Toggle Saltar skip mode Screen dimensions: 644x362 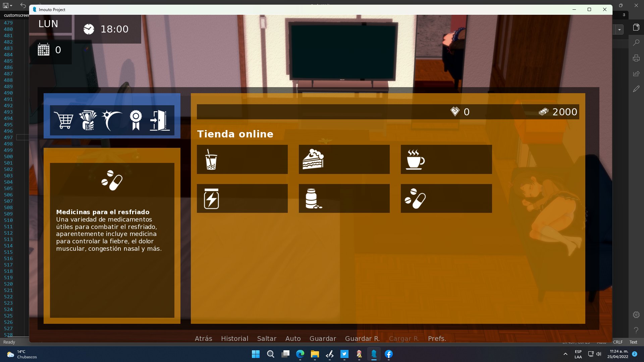(x=267, y=339)
